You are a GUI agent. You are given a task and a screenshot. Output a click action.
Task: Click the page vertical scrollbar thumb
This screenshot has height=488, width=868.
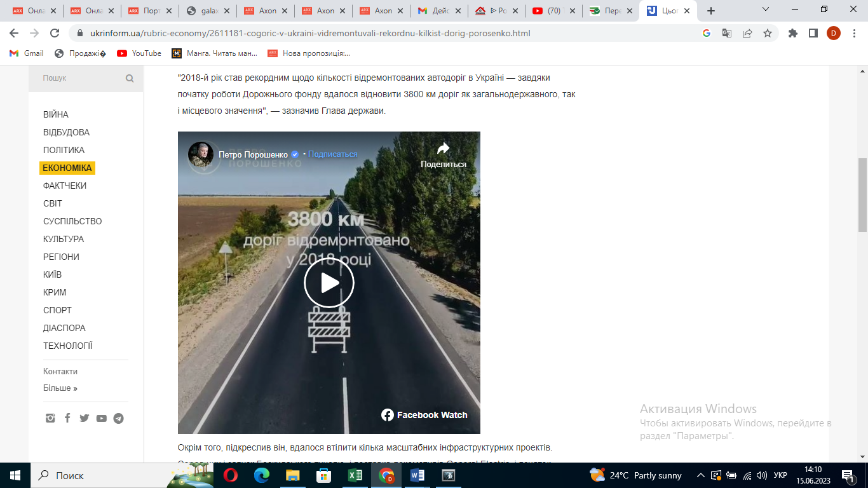click(x=862, y=195)
